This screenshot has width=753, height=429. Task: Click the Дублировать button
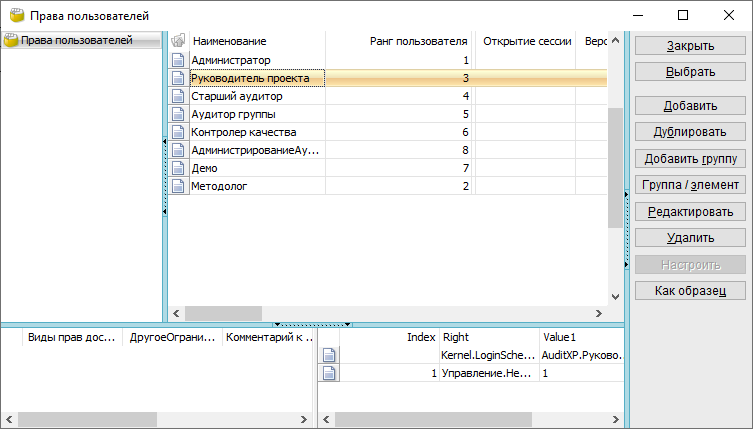pyautogui.click(x=690, y=132)
